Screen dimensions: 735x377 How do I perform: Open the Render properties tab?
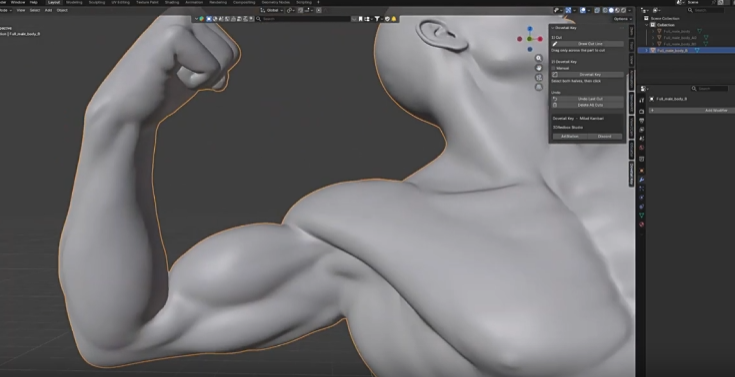[x=642, y=111]
